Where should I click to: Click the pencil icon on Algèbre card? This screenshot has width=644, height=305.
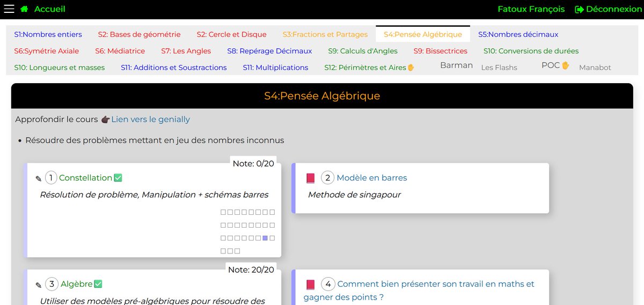point(39,285)
